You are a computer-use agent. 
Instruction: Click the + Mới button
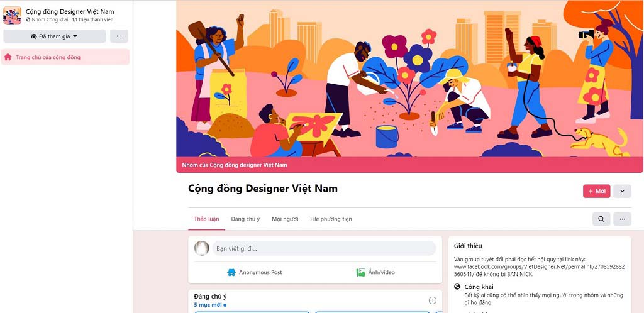tap(596, 191)
